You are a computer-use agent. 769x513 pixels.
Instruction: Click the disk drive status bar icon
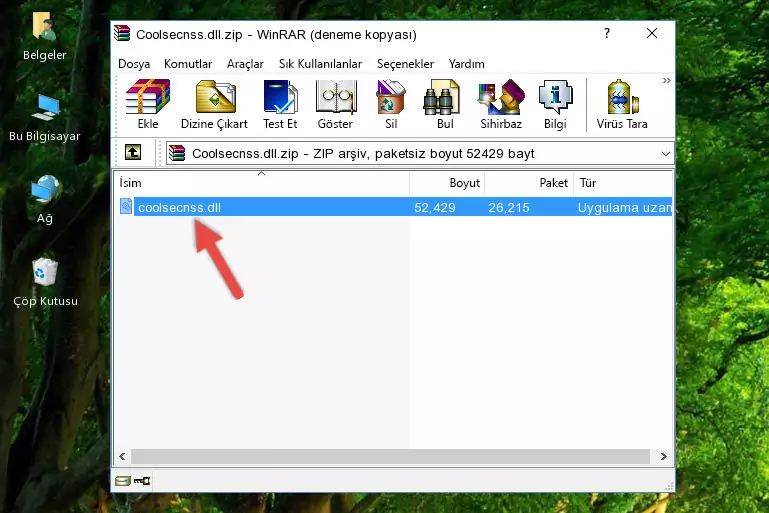(123, 481)
